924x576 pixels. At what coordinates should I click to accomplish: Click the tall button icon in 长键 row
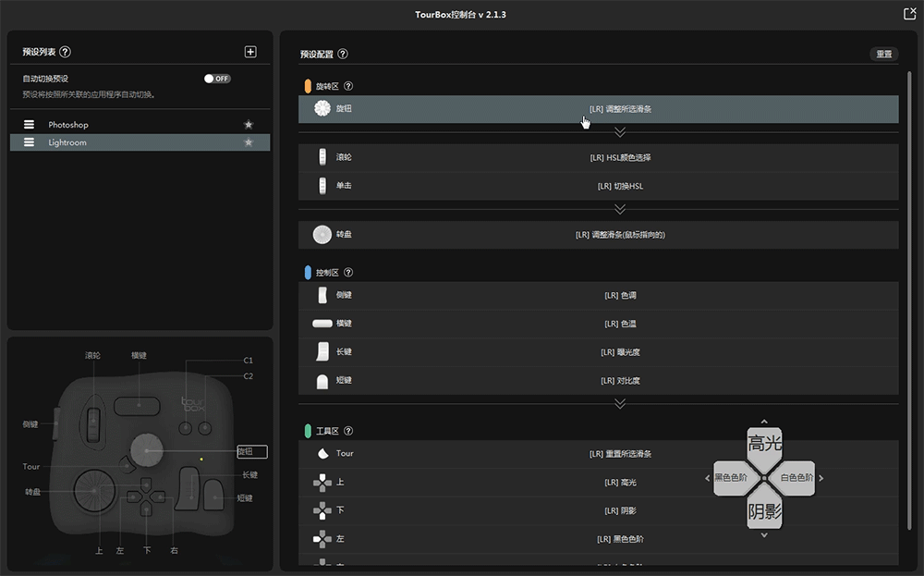coord(322,351)
